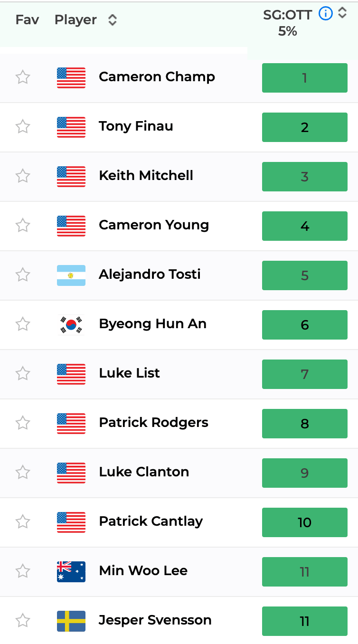Select the Fav column header
This screenshot has width=358, height=644.
point(27,20)
